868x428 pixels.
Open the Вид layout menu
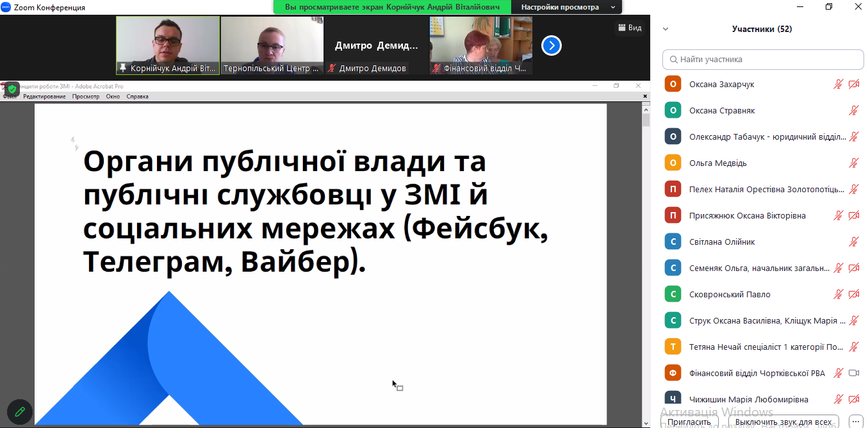point(630,28)
